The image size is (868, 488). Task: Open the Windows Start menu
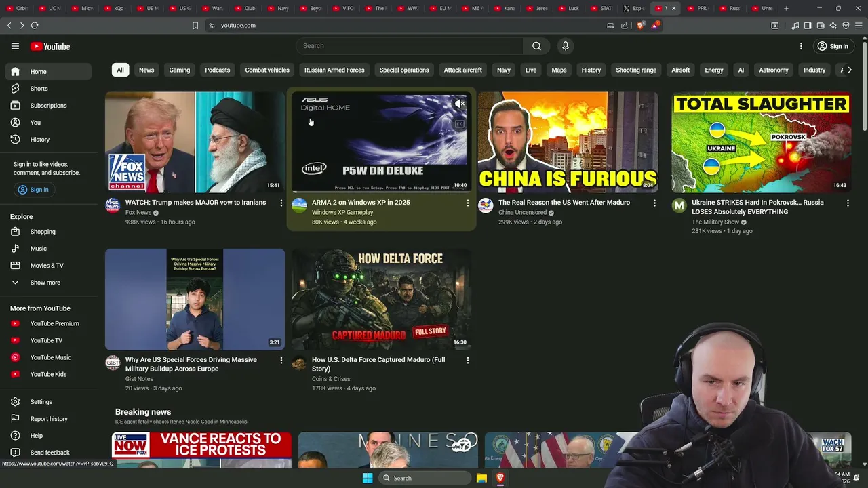click(x=367, y=478)
